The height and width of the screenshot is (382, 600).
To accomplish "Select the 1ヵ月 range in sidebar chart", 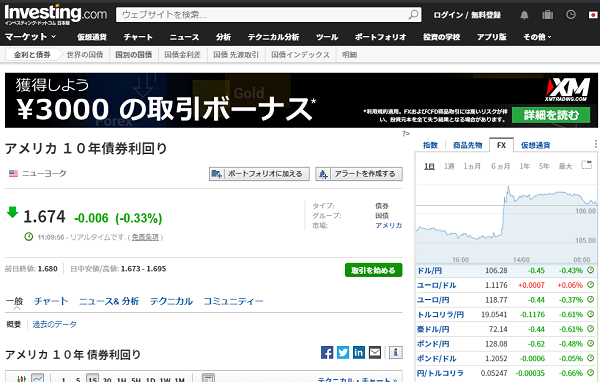I will pyautogui.click(x=472, y=166).
